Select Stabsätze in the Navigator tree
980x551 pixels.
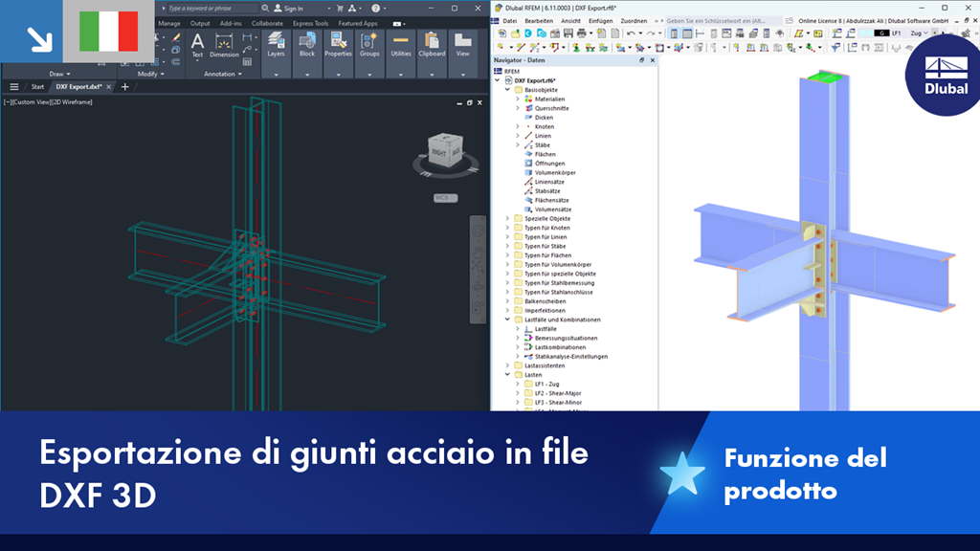tap(547, 191)
